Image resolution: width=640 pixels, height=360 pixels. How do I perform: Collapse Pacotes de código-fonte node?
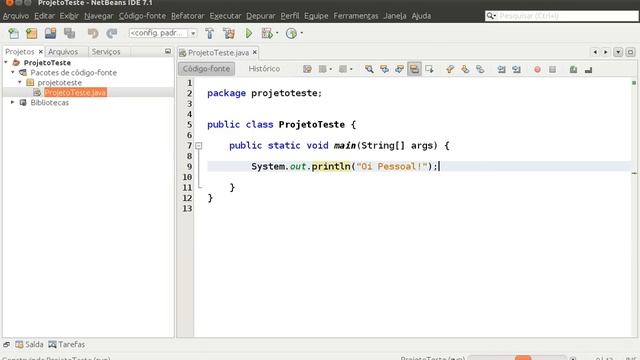[13, 72]
